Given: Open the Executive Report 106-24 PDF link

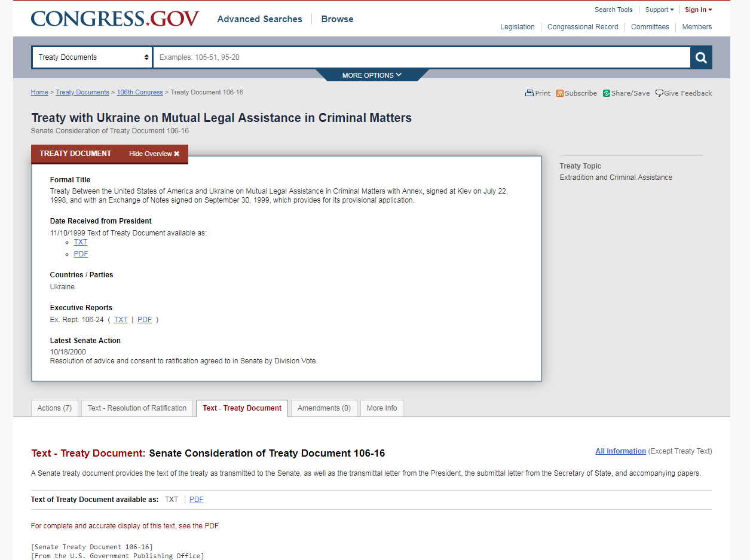Looking at the screenshot, I should (x=145, y=320).
